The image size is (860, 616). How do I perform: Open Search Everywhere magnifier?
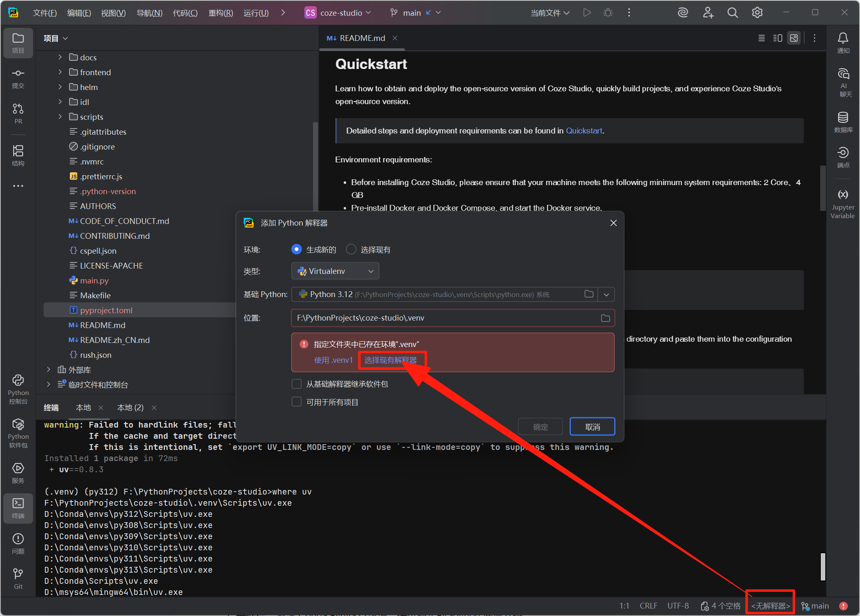point(732,12)
